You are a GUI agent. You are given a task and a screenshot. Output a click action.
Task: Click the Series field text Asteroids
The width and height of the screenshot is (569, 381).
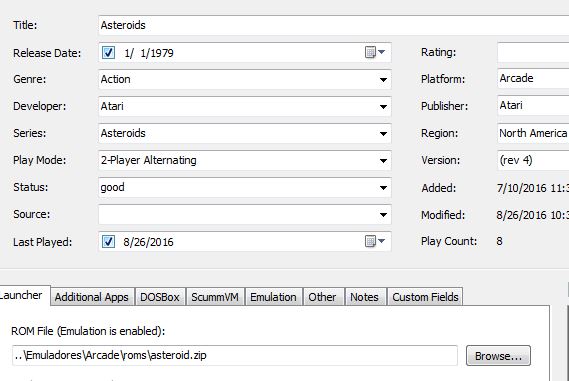click(123, 133)
